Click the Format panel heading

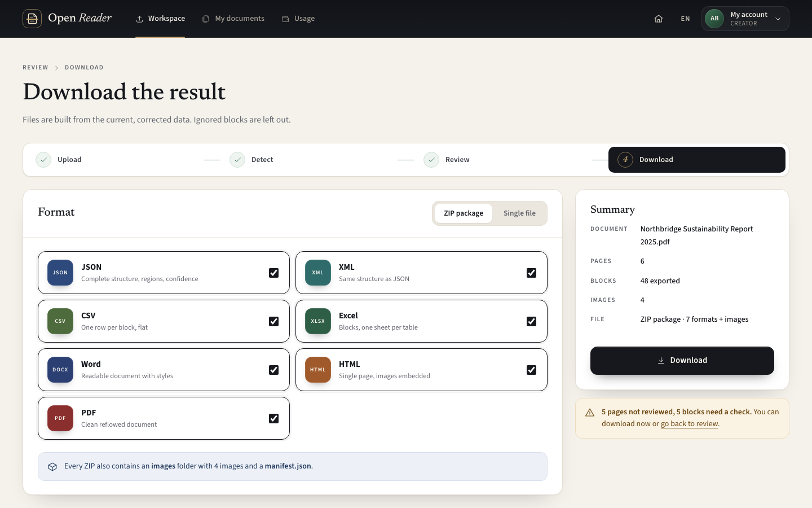pyautogui.click(x=56, y=212)
